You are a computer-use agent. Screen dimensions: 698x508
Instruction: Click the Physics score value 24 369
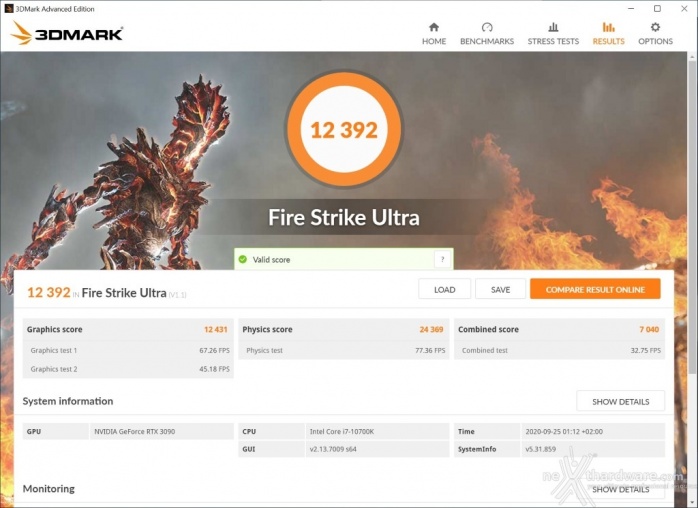point(431,329)
